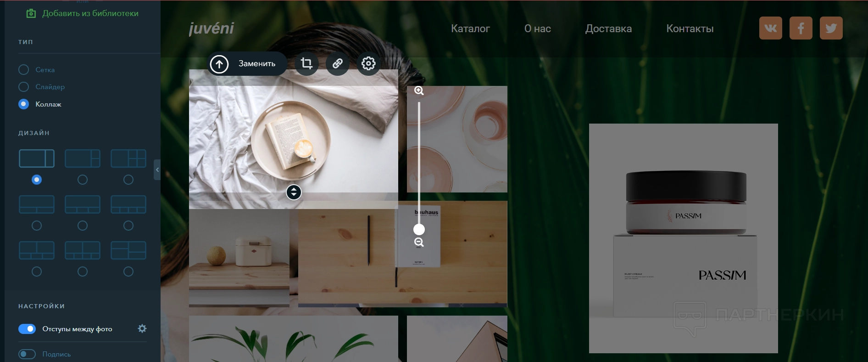Screen dimensions: 868x362
Task: Choose the third collage design radio in top row
Action: click(x=128, y=180)
